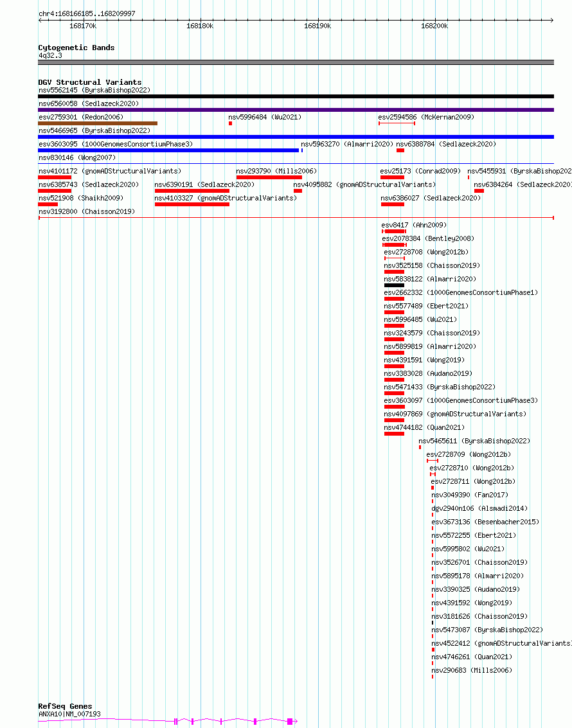Click the nsv6388784 (Sedlazeck2020) label
572x728 pixels.
tap(446, 144)
